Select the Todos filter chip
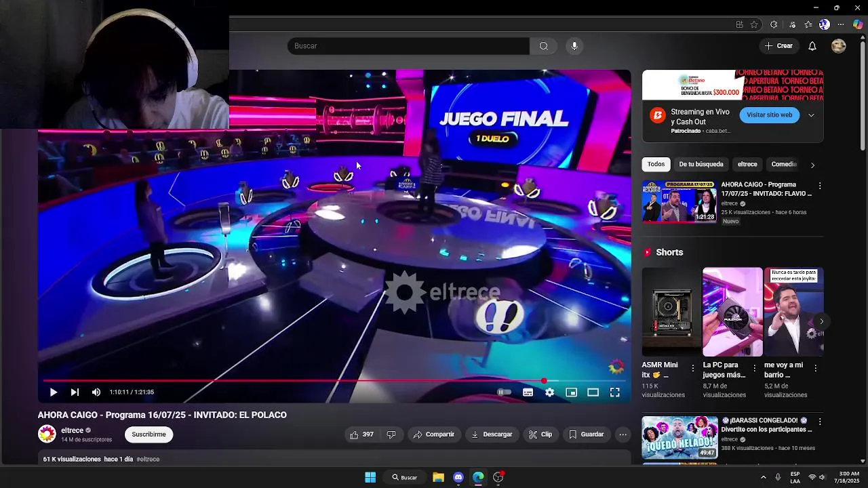Image resolution: width=868 pixels, height=488 pixels. coord(656,164)
